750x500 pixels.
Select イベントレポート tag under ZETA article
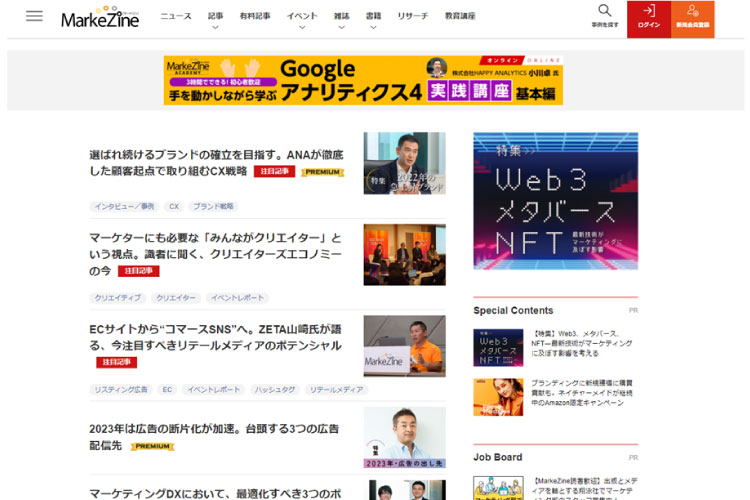[213, 389]
